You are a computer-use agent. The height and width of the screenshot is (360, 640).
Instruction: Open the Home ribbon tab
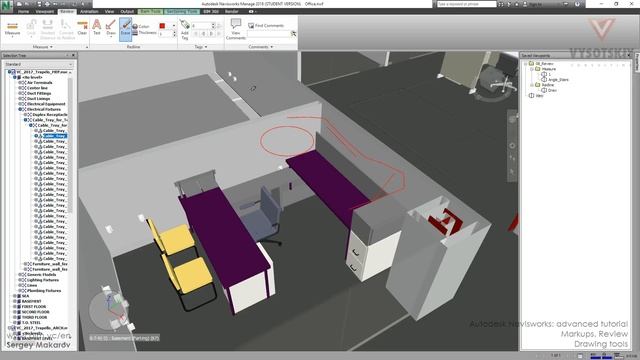tap(23, 11)
